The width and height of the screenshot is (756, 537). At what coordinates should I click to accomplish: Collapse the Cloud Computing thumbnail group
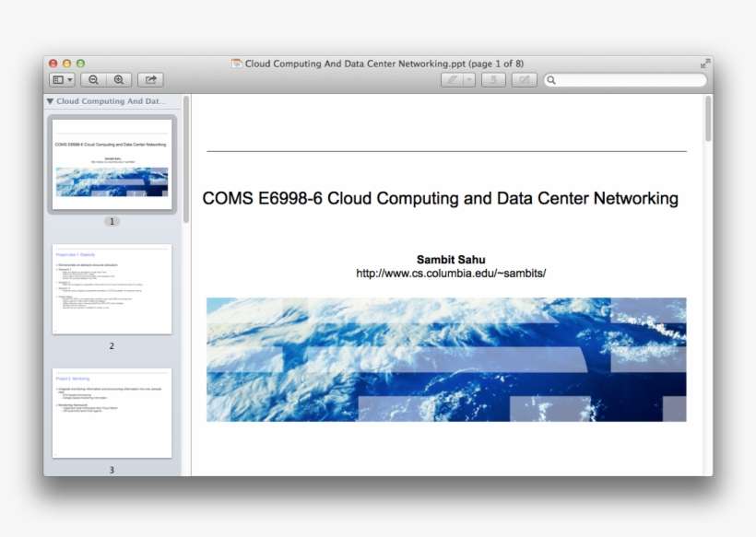tap(51, 100)
